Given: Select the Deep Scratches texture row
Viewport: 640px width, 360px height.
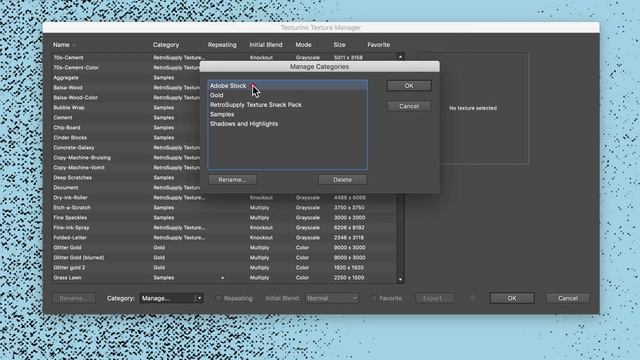Looking at the screenshot, I should click(224, 178).
